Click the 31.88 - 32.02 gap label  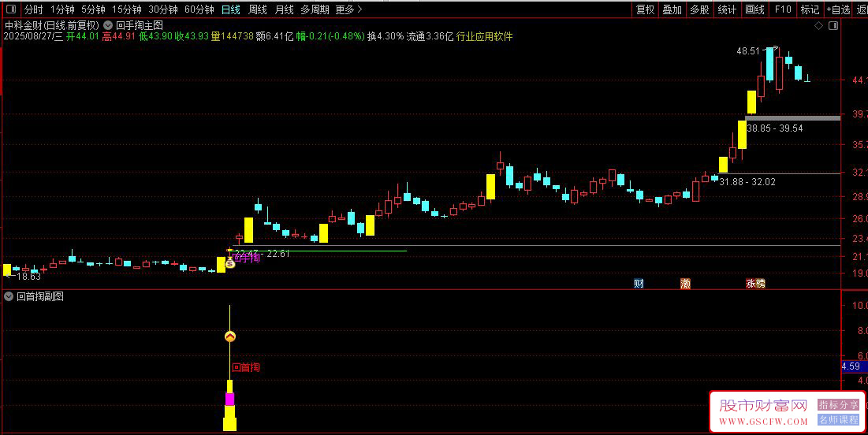pos(747,181)
